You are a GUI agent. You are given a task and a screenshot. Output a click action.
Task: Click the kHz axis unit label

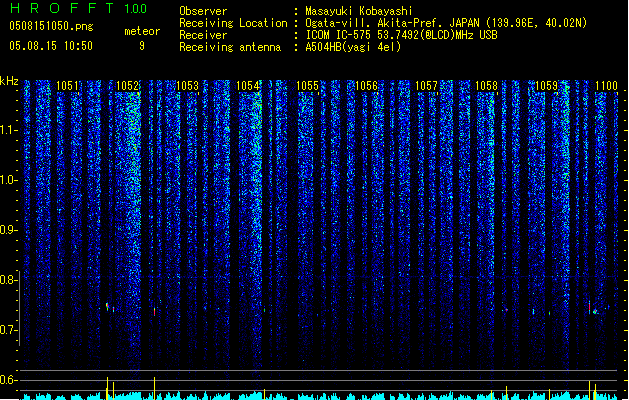coord(9,81)
